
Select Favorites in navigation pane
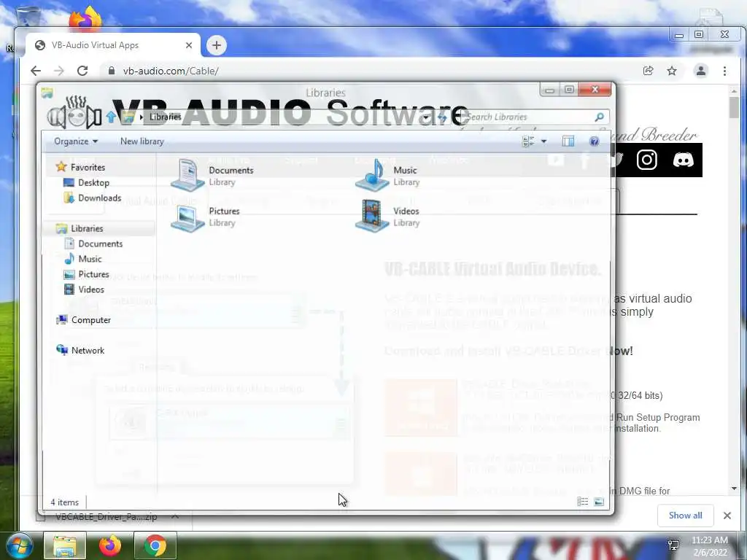click(88, 167)
